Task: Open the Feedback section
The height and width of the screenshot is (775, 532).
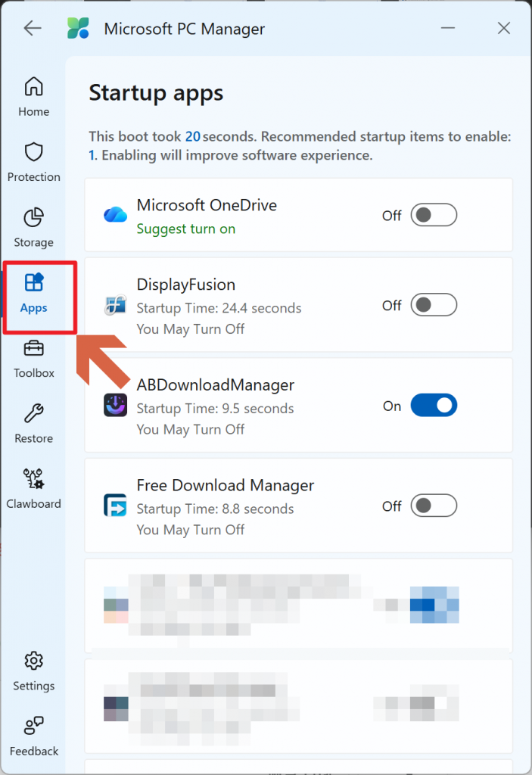Action: [33, 736]
